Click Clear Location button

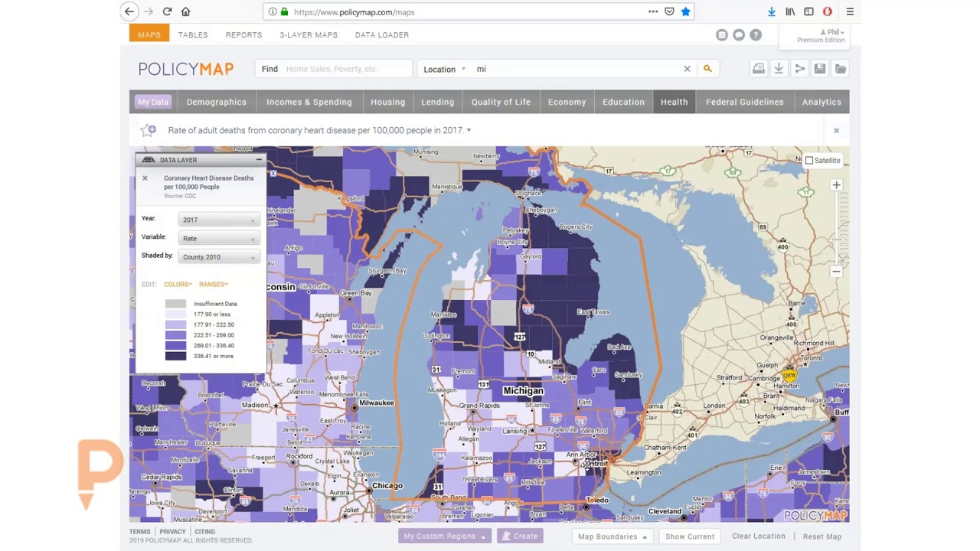(759, 536)
